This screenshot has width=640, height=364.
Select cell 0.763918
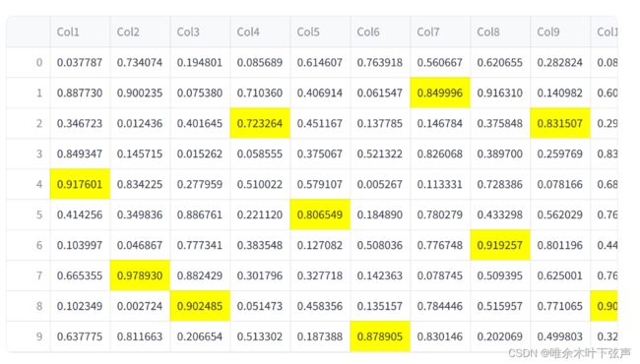click(380, 62)
